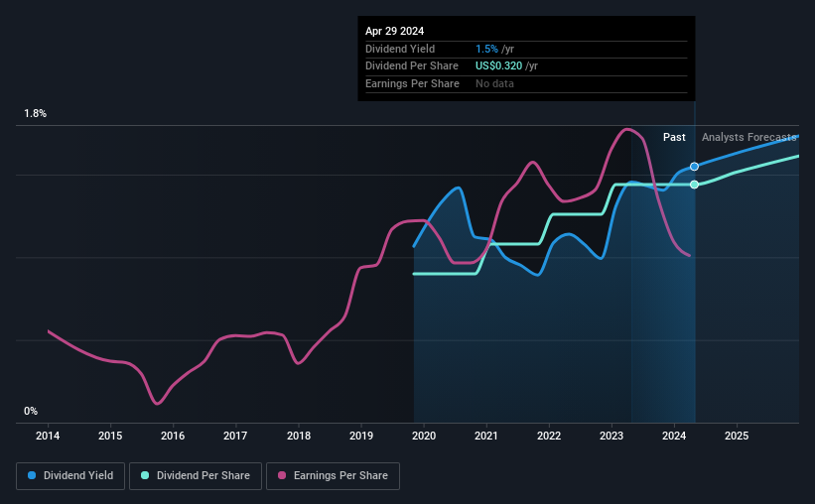Toggle the Earnings Per Share legend button

(333, 476)
